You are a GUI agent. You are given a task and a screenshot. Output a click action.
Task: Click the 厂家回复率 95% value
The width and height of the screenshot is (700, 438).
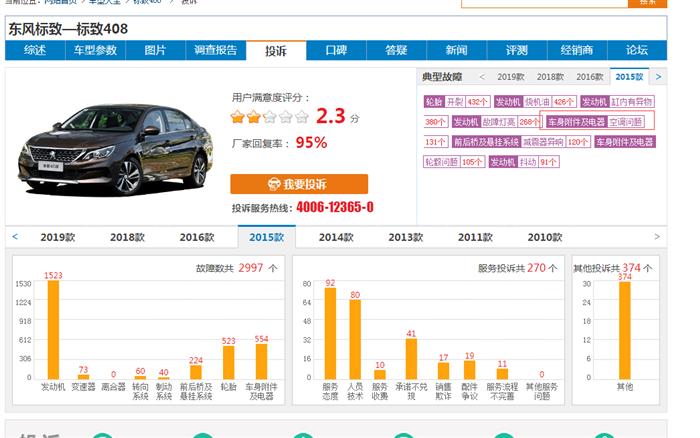coord(311,142)
